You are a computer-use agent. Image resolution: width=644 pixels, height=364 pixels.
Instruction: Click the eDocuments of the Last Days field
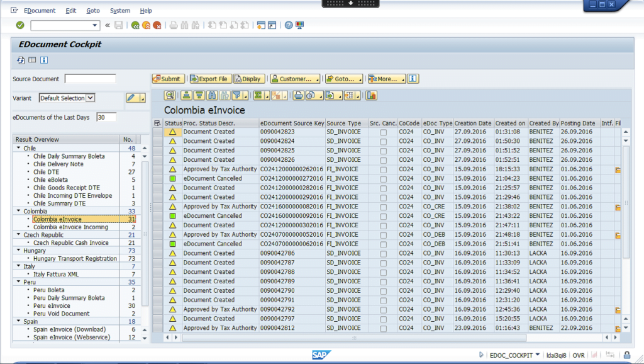(x=106, y=117)
